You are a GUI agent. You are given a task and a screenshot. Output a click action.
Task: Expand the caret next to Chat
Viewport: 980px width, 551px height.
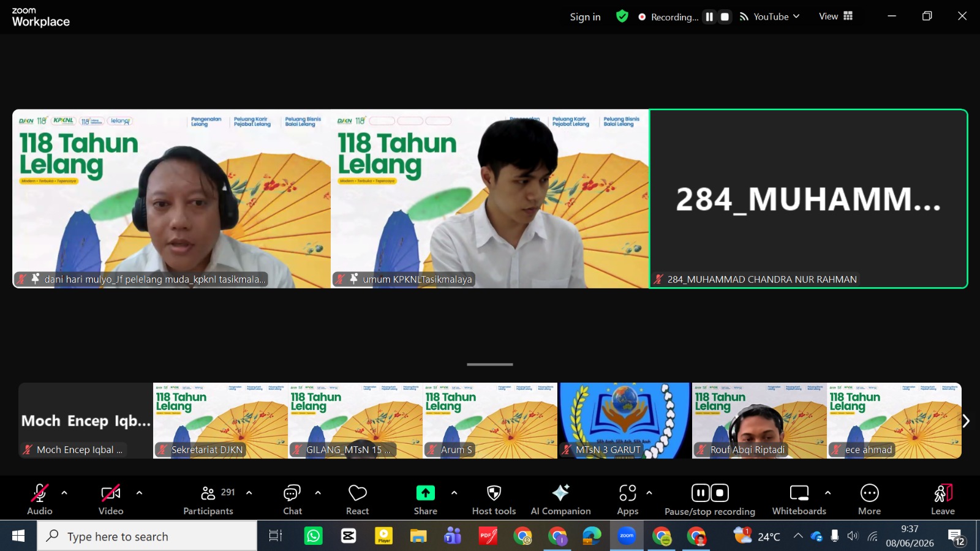pyautogui.click(x=318, y=492)
